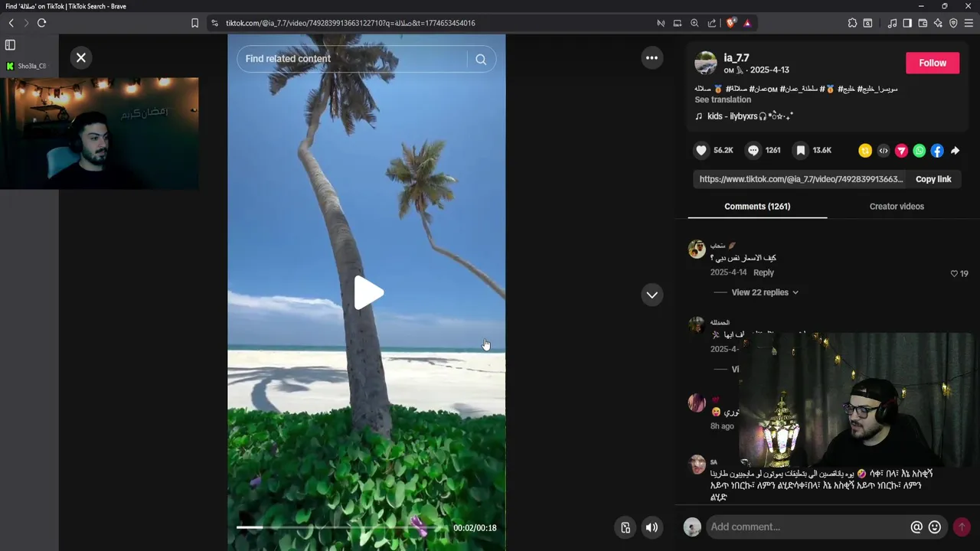The height and width of the screenshot is (551, 980).
Task: Open Brave Shields lion icon
Action: 730,23
